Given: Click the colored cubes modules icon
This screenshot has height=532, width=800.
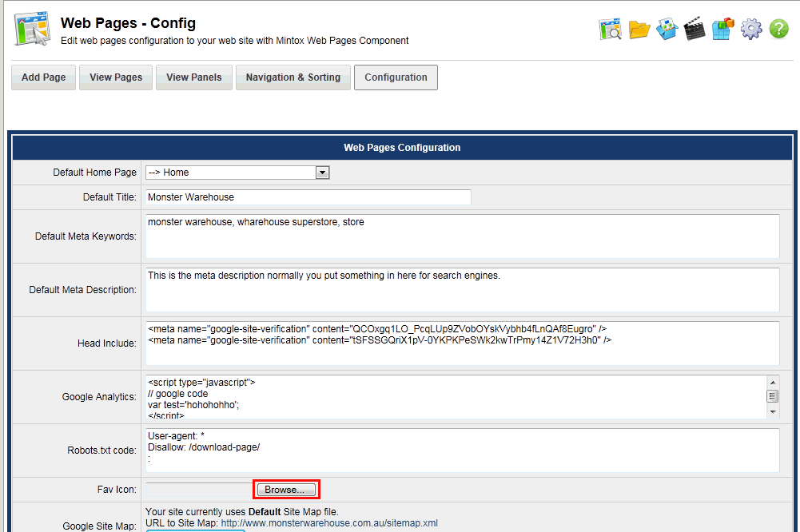Looking at the screenshot, I should pyautogui.click(x=723, y=29).
